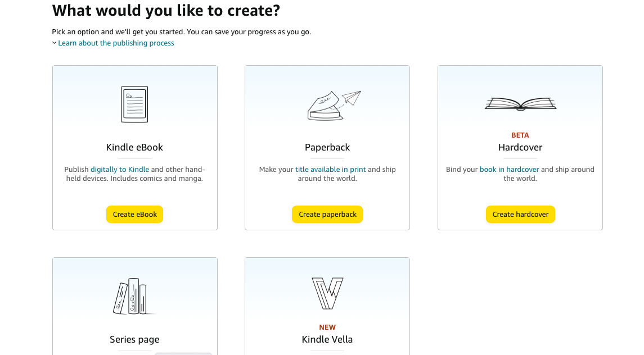Screen dimensions: 644x355
Task: Click the Kindle eBook card title
Action: click(x=134, y=148)
